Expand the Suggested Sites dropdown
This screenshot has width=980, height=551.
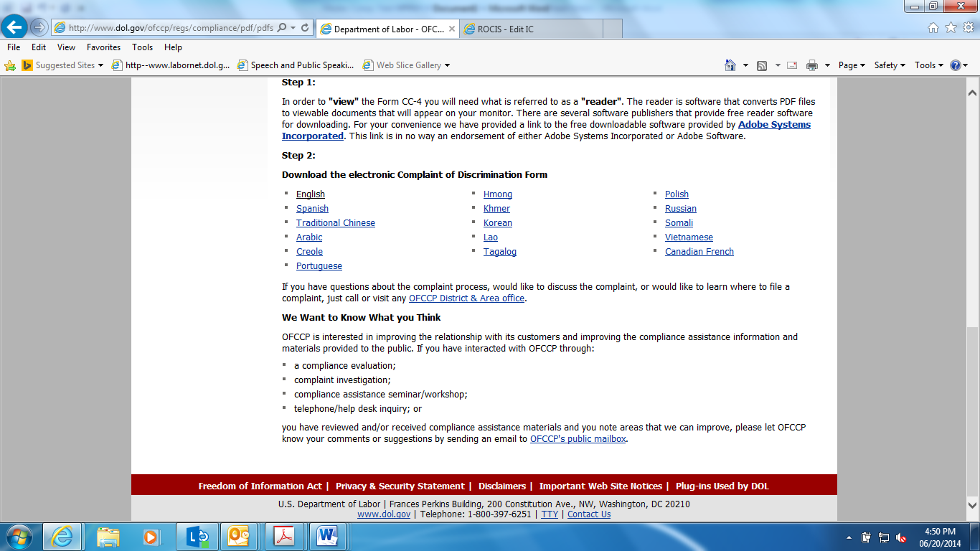100,65
